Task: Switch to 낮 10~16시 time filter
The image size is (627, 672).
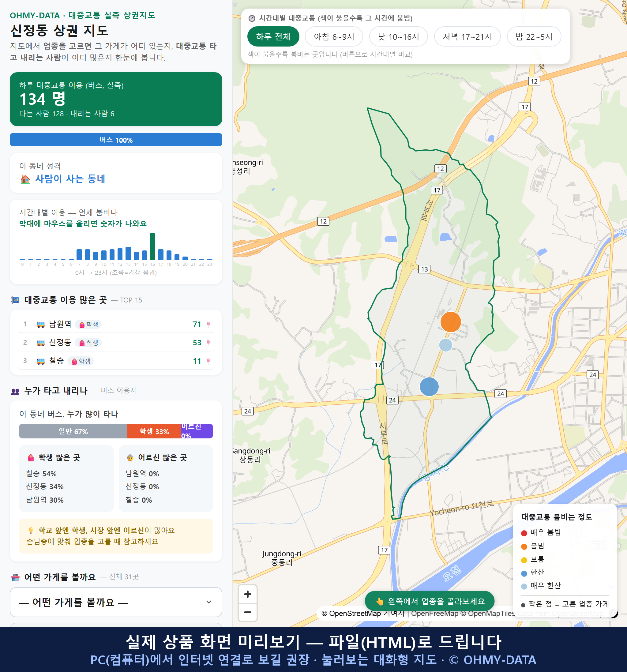Action: 399,36
